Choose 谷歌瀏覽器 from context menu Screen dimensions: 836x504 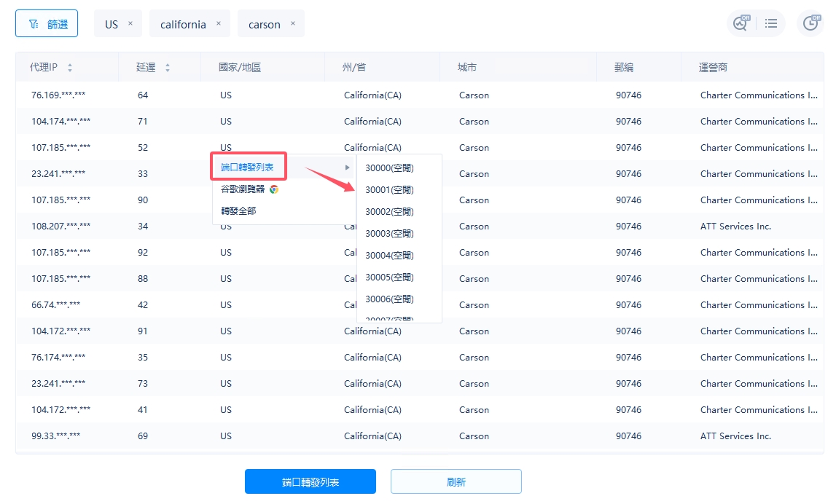243,189
